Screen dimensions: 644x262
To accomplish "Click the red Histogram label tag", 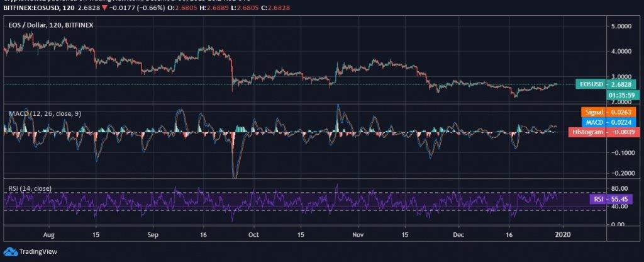I will click(x=587, y=132).
